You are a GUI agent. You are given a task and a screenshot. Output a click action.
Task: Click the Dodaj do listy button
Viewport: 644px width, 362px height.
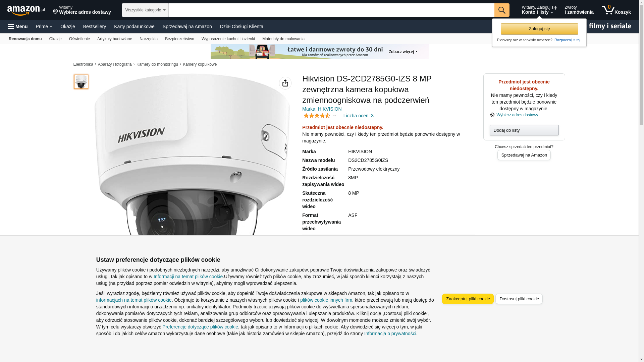pyautogui.click(x=524, y=130)
